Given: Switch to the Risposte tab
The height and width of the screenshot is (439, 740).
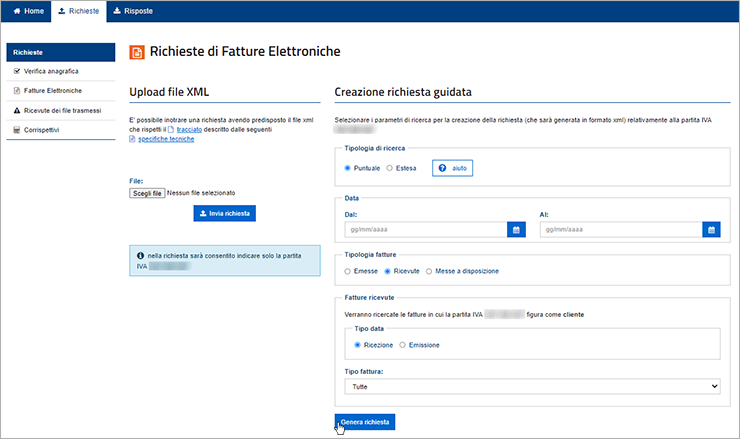Looking at the screenshot, I should 133,11.
